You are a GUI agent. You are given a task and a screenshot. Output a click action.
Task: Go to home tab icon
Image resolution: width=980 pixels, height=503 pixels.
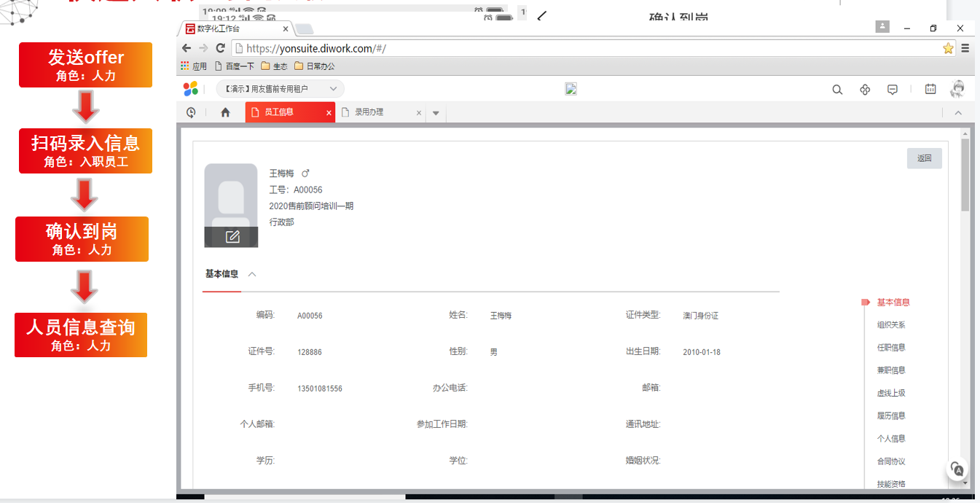225,112
